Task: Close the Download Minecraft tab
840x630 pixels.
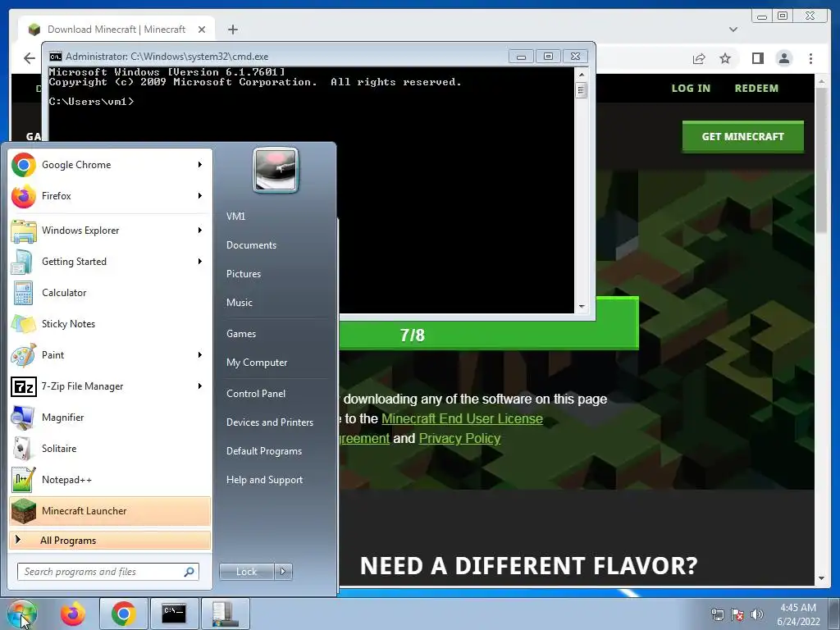Action: click(x=202, y=30)
